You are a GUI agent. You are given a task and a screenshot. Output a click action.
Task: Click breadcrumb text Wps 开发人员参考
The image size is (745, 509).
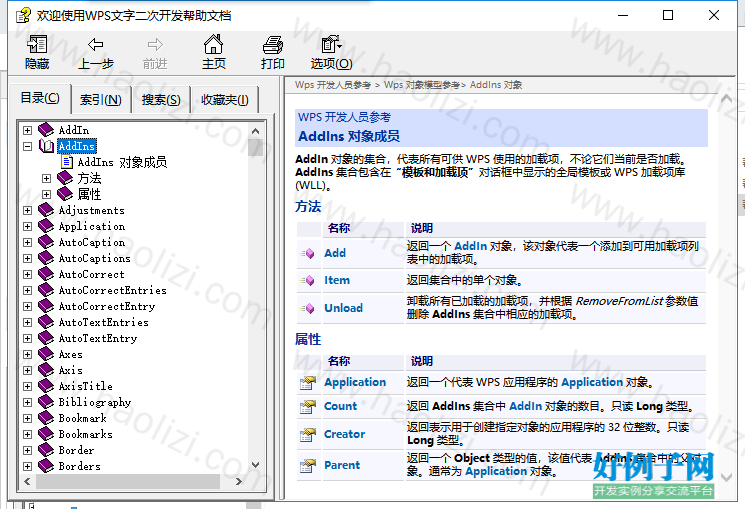[333, 85]
